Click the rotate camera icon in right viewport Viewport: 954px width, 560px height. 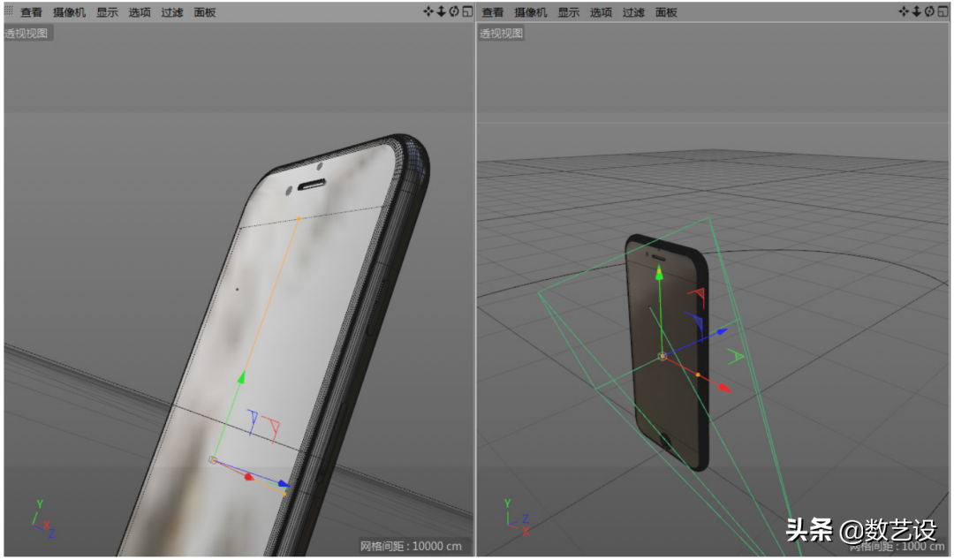coord(928,11)
